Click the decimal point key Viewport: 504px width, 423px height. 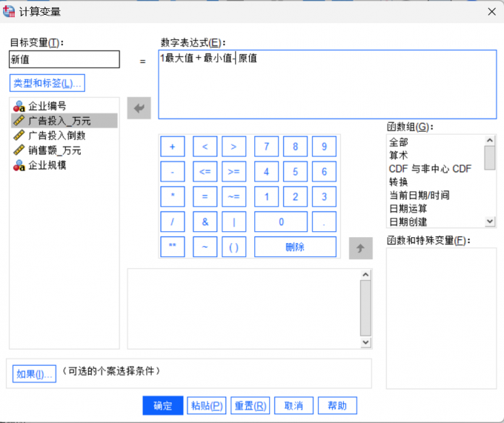325,222
